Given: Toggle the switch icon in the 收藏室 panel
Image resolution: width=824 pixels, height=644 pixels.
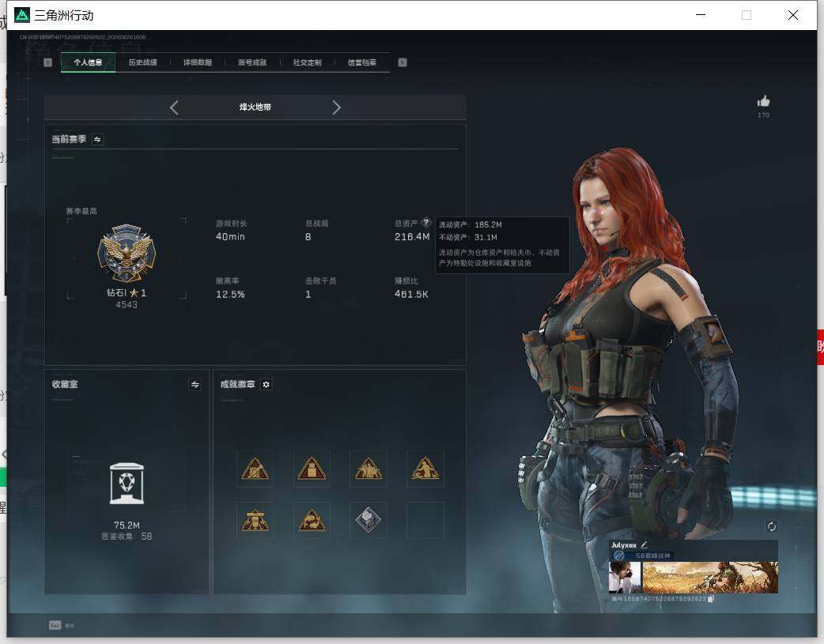Looking at the screenshot, I should [x=195, y=385].
